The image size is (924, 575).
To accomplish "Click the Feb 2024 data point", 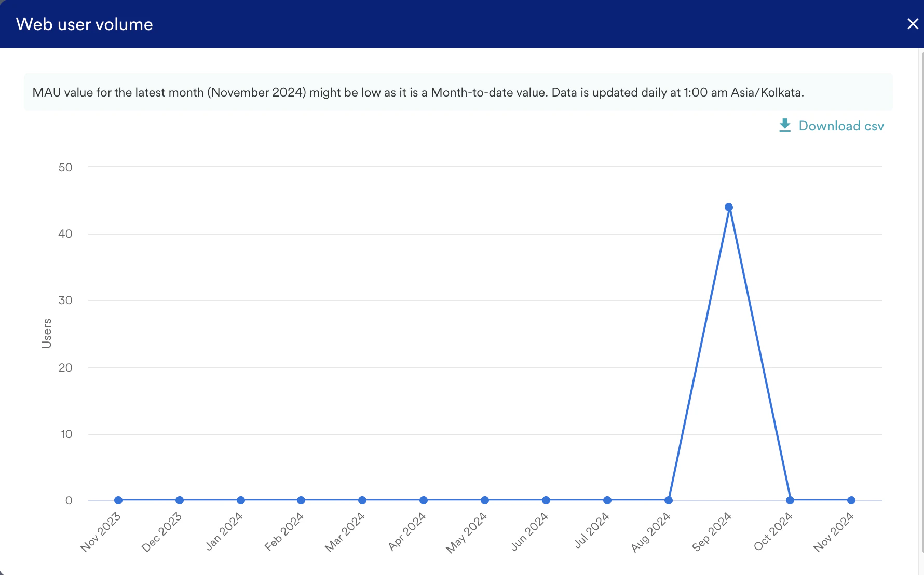I will (301, 500).
